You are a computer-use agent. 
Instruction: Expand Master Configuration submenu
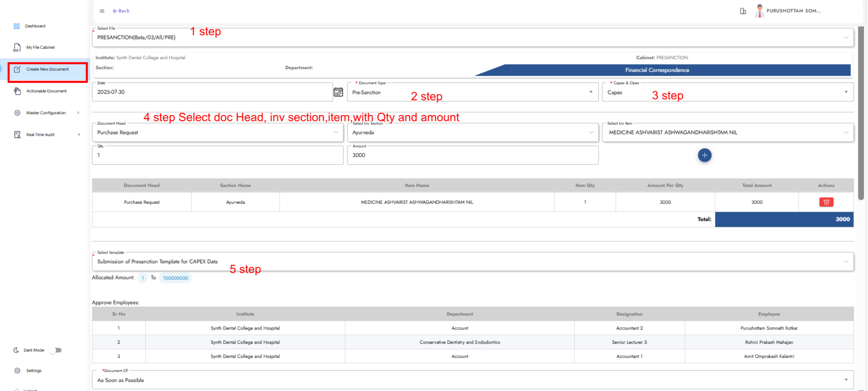point(78,113)
